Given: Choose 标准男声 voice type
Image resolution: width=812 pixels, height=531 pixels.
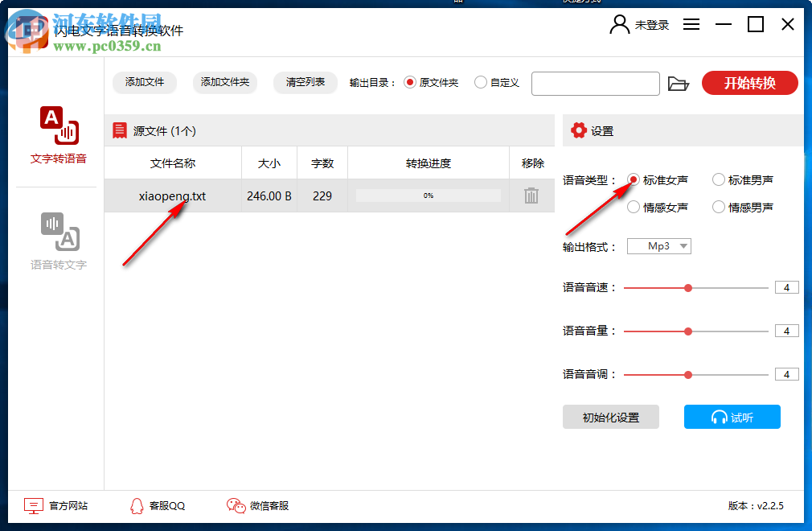Looking at the screenshot, I should point(718,179).
